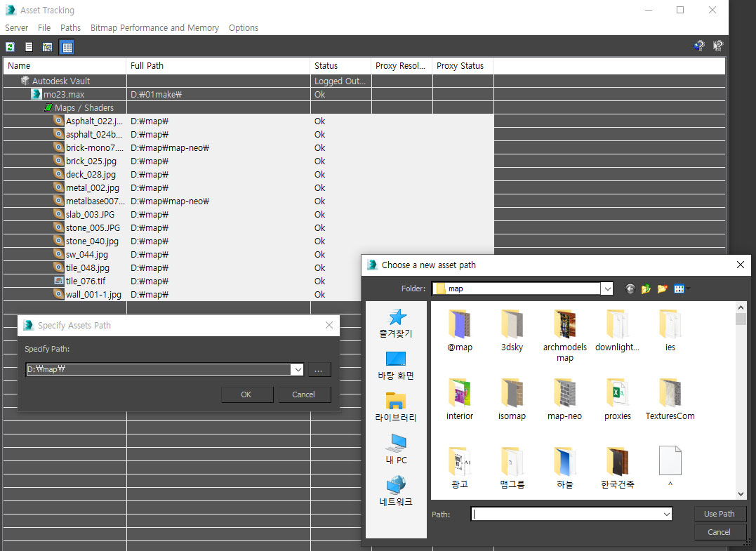Click the back arrow in asset path dialog
The image size is (756, 551).
click(x=630, y=288)
